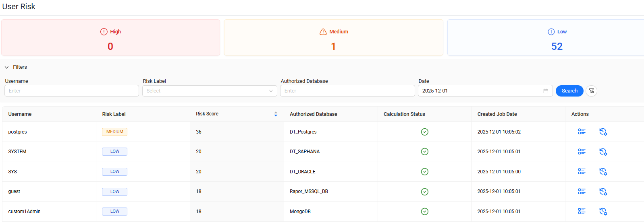Click calculation status check for SYS
Image resolution: width=644 pixels, height=222 pixels.
[424, 172]
